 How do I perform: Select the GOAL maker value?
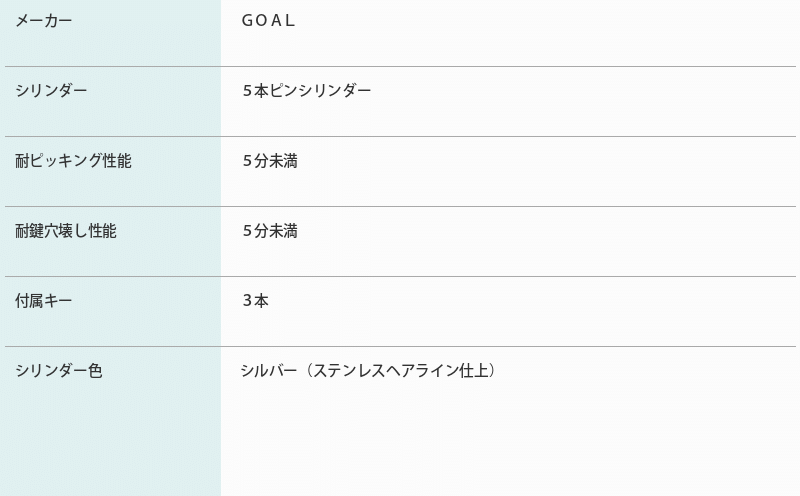tap(268, 20)
